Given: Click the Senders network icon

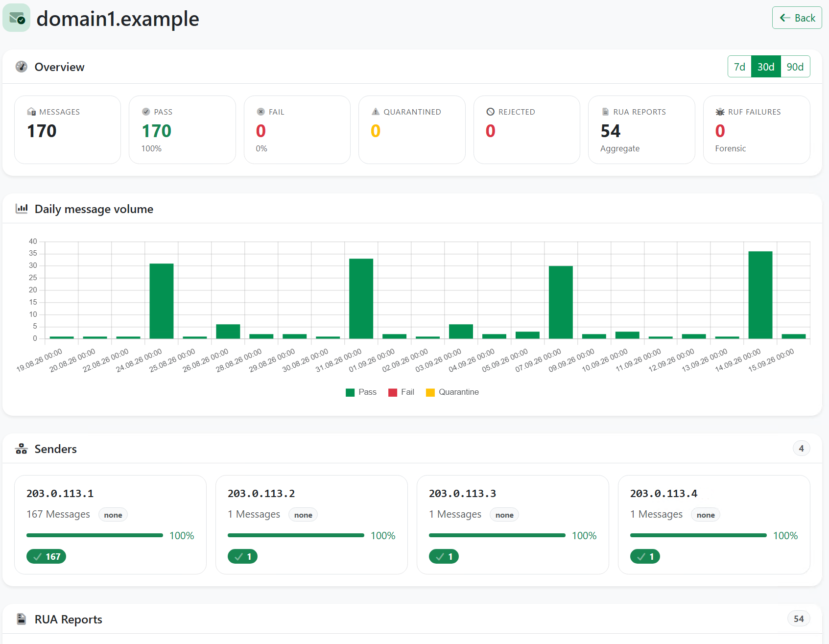Looking at the screenshot, I should click(21, 449).
